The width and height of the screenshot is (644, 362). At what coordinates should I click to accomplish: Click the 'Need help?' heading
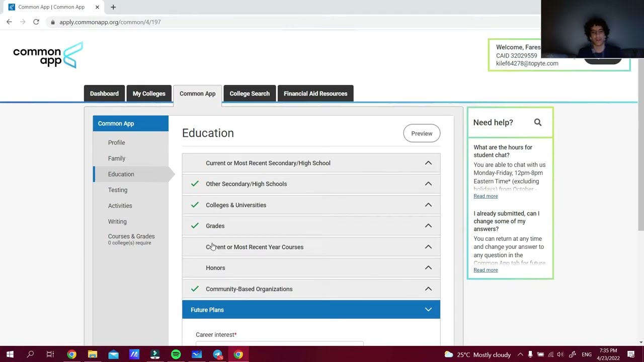(x=493, y=122)
